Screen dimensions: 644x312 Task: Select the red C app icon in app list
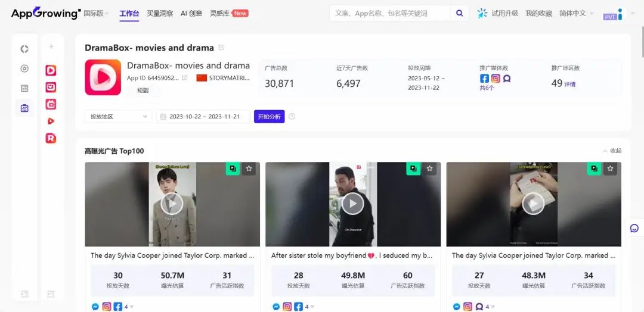[x=51, y=104]
